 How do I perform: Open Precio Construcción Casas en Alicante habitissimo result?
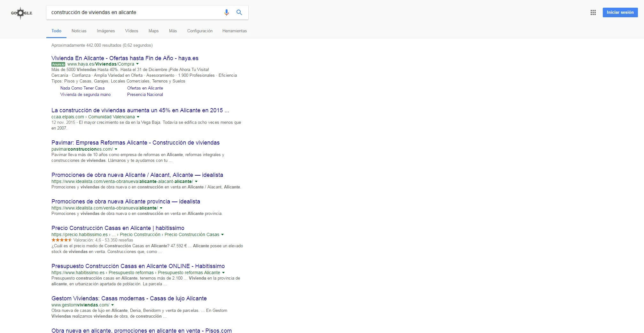118,228
